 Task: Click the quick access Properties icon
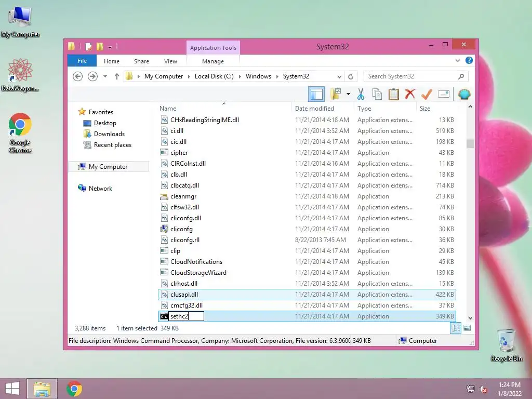point(88,46)
